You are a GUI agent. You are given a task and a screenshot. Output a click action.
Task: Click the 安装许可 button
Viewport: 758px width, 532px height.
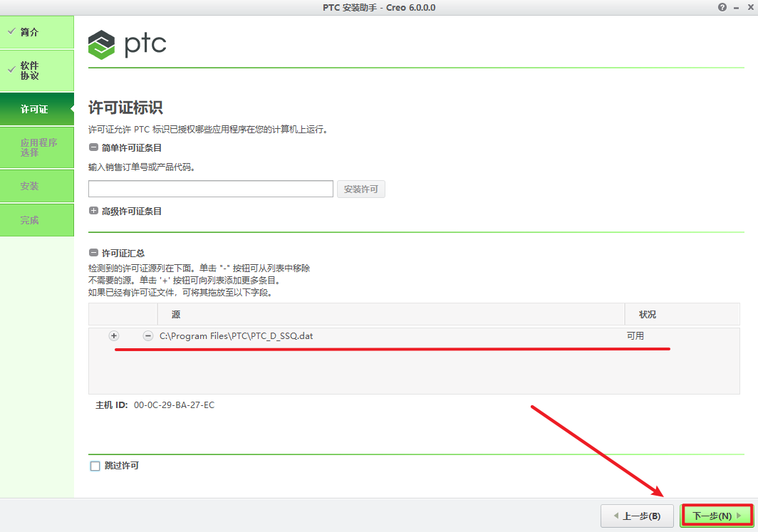pyautogui.click(x=360, y=189)
